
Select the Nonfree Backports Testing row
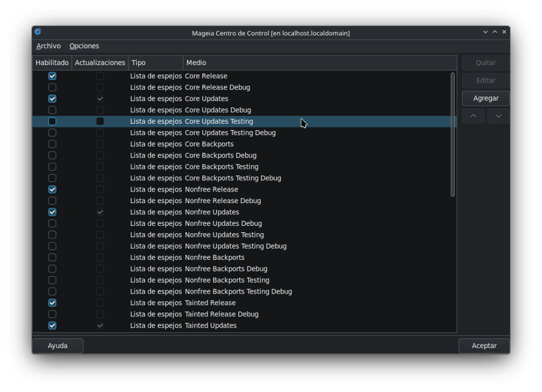click(x=245, y=280)
